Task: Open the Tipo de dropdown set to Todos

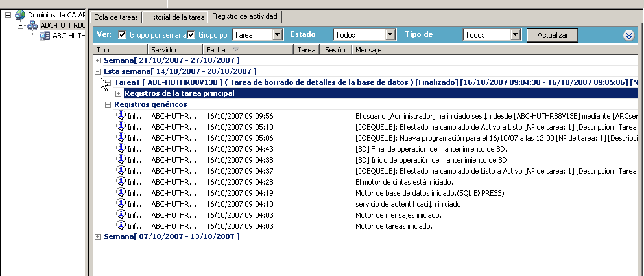Action: (516, 35)
